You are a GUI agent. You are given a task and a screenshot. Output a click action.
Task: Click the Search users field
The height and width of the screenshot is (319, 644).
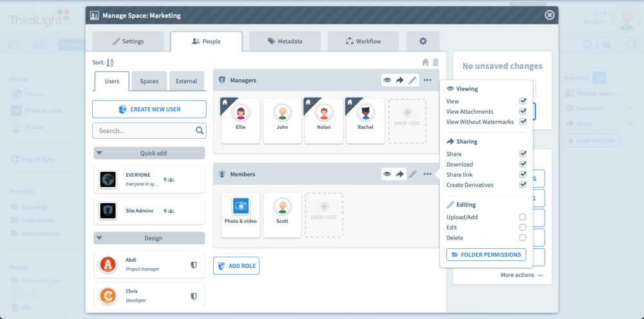click(149, 131)
